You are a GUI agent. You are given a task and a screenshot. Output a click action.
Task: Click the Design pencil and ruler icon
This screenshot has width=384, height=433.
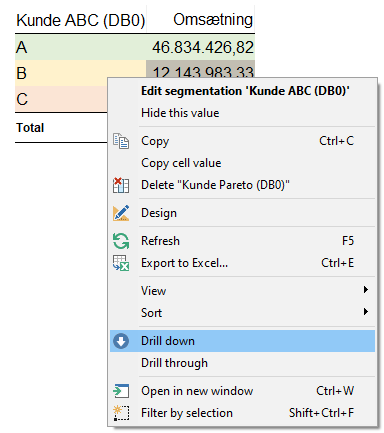pyautogui.click(x=121, y=213)
